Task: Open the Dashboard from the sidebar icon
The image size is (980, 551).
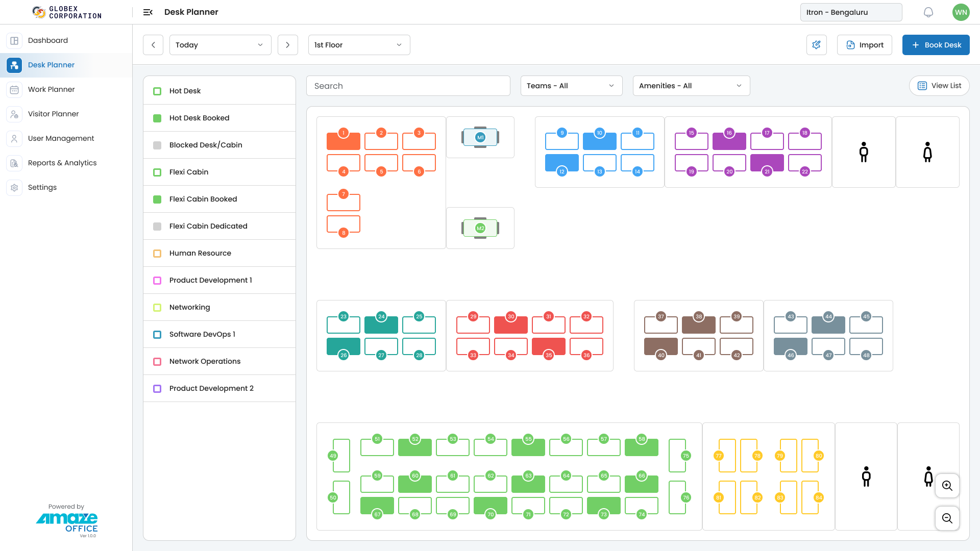Action: pyautogui.click(x=14, y=40)
